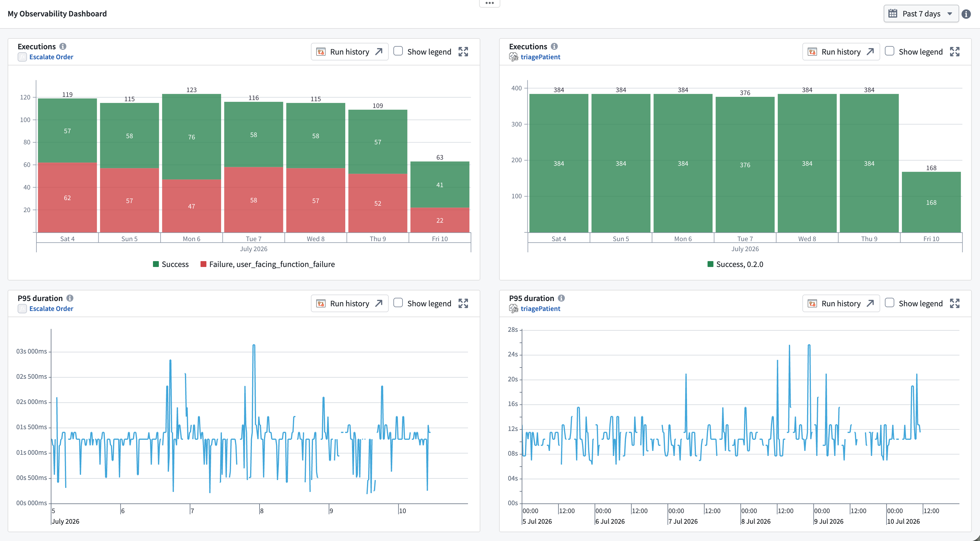Click the dashboard info icon beside date range
980x541 pixels.
coord(966,14)
